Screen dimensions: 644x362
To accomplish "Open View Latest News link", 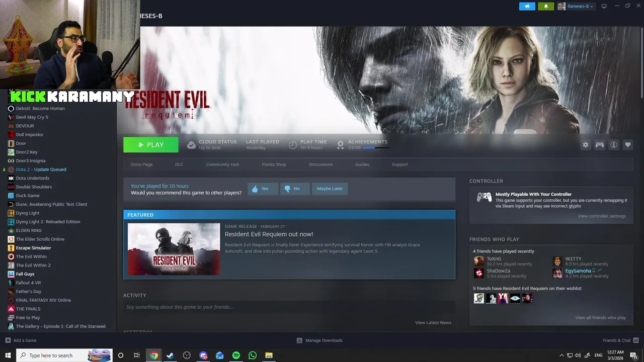I will pos(433,323).
